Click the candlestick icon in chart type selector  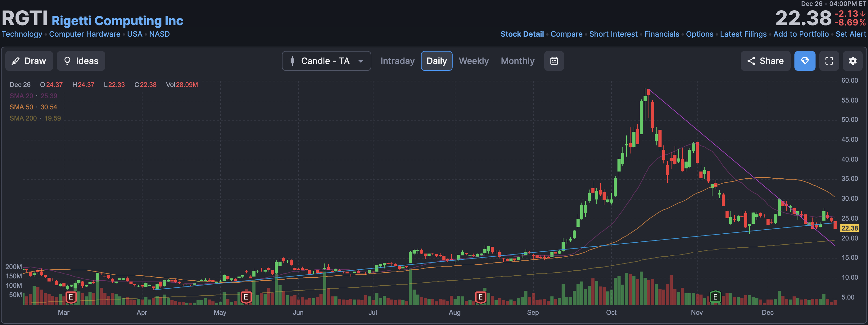(292, 61)
